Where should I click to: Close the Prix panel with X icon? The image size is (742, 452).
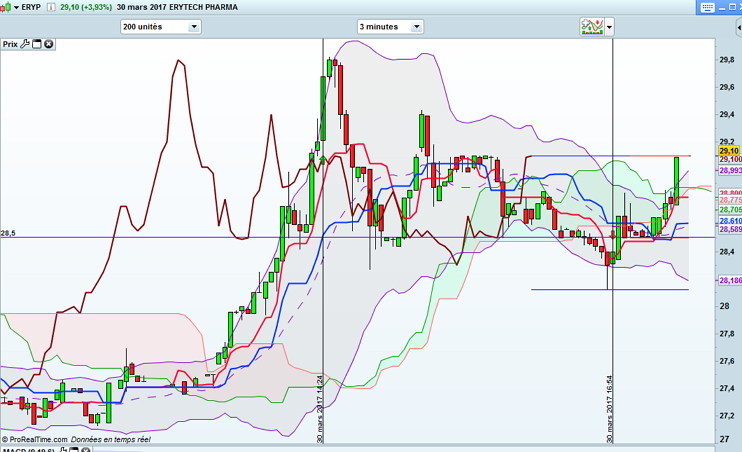49,44
